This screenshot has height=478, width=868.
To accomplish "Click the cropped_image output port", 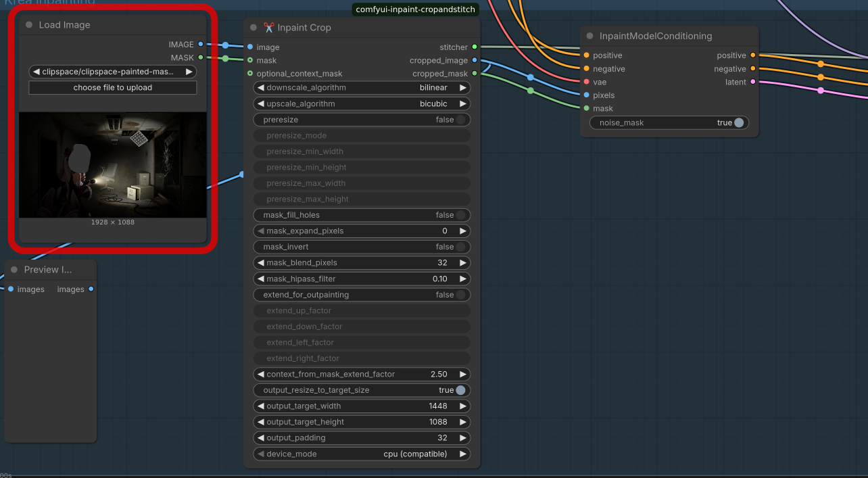I will point(475,60).
